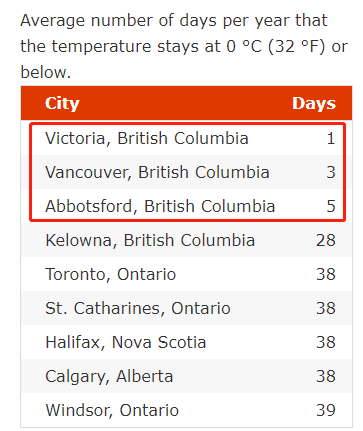
Task: Select the 38 value beside Halifax
Action: (326, 342)
